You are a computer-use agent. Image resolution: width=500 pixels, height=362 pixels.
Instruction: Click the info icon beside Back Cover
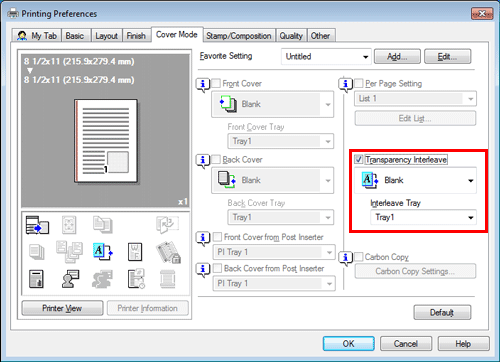coord(203,161)
